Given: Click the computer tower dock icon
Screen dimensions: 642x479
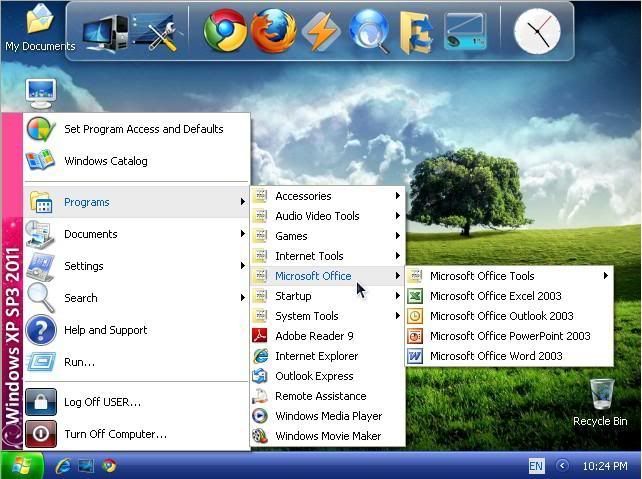Looking at the screenshot, I should coord(105,34).
